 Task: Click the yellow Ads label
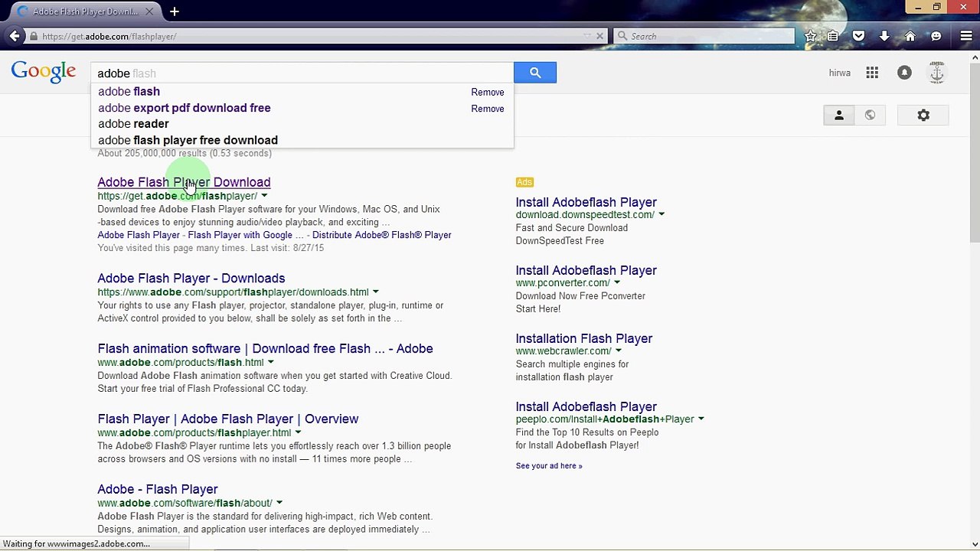[x=524, y=182]
